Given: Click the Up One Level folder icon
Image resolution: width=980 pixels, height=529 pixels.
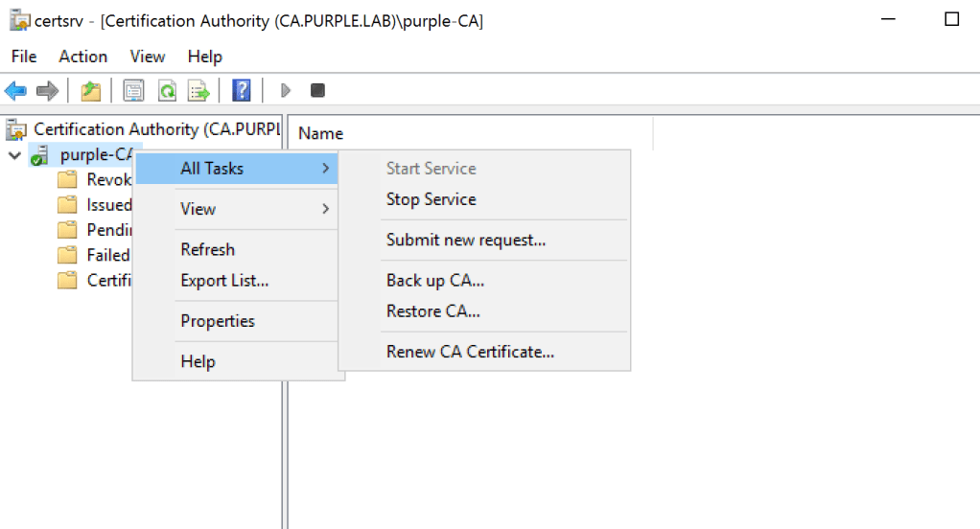Looking at the screenshot, I should pyautogui.click(x=90, y=90).
